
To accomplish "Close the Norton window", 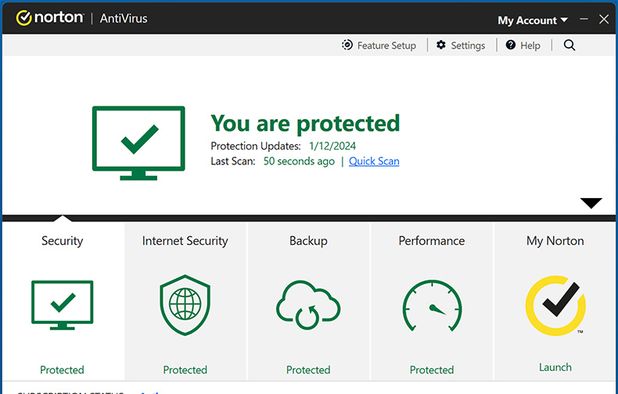I will click(603, 19).
